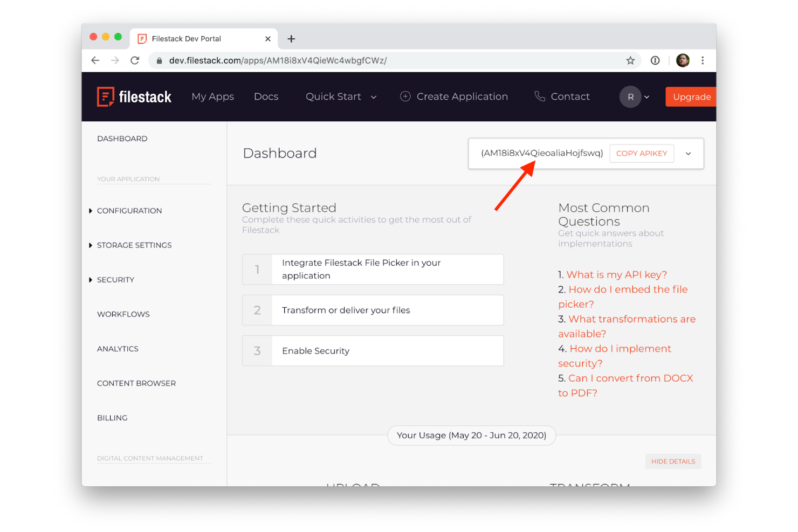Open WORKFLOWS in the sidebar
This screenshot has width=798, height=532.
pyautogui.click(x=123, y=314)
